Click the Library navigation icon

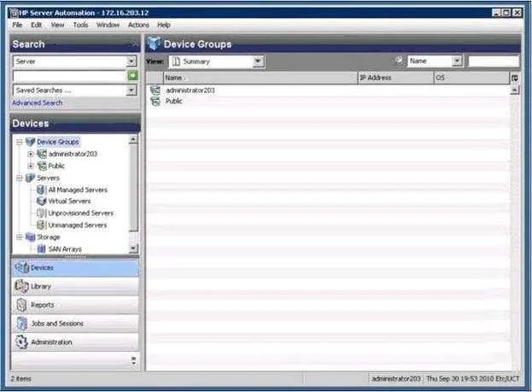[21, 286]
